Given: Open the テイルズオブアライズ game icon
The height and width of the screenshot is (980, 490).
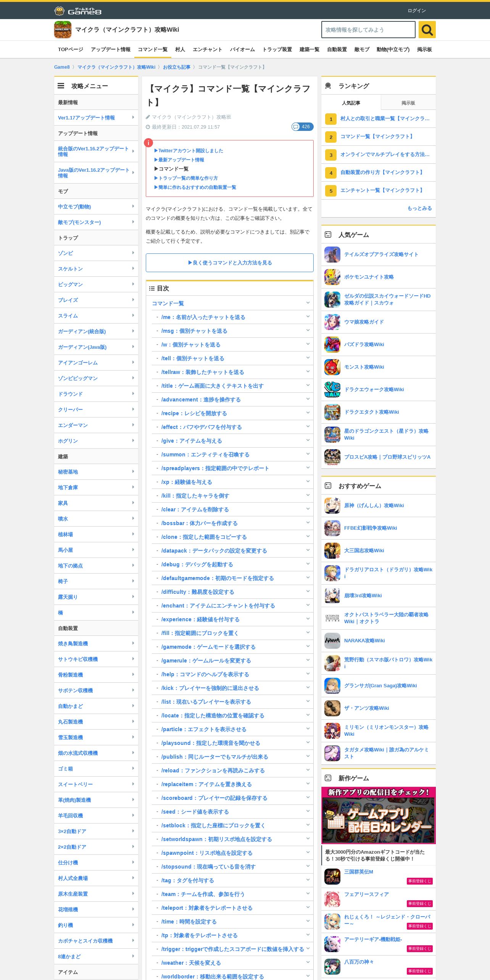Looking at the screenshot, I should coord(332,255).
